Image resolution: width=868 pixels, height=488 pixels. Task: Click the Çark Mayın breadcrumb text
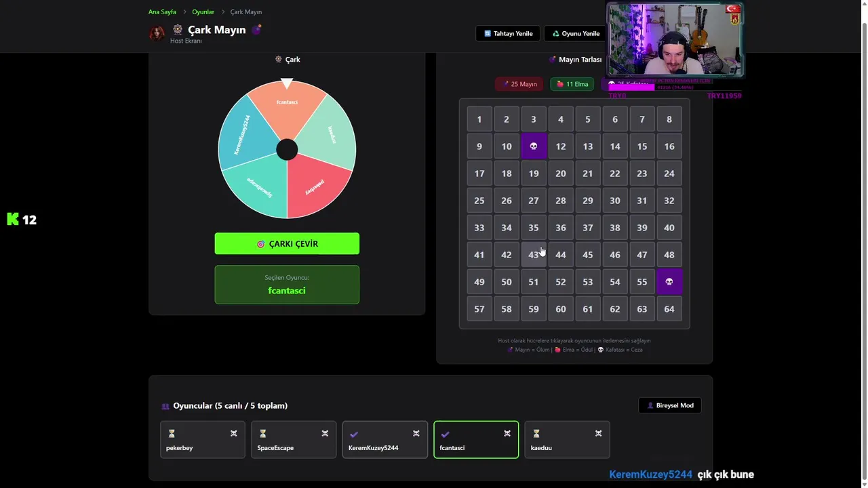click(246, 12)
